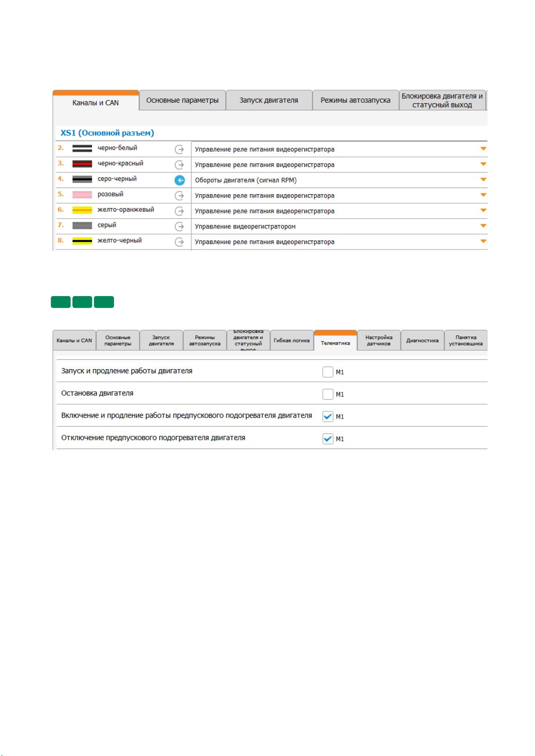Uncheck M1 for Включение и продление работы подогревателя

tap(328, 416)
